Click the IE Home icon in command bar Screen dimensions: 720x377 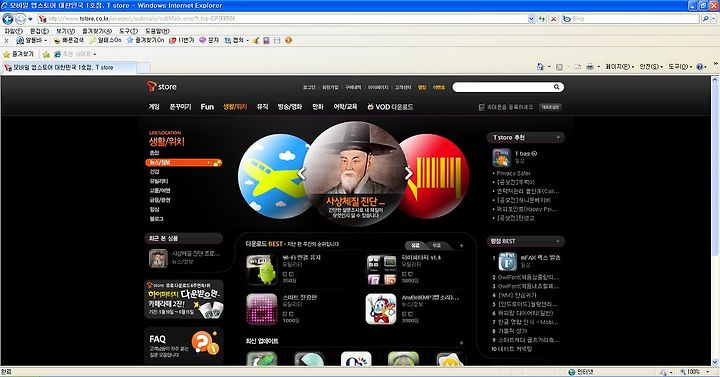(x=540, y=67)
